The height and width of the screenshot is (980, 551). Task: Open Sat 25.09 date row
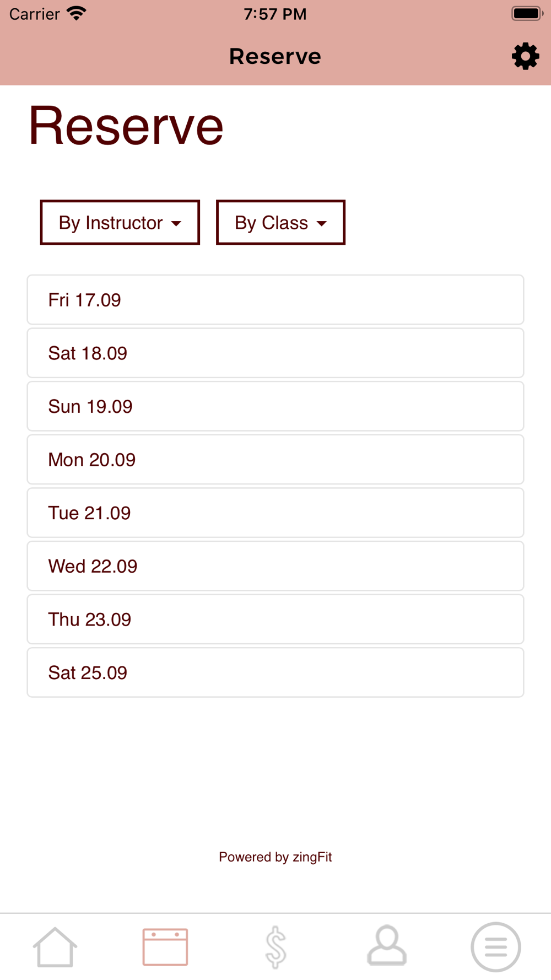tap(275, 672)
